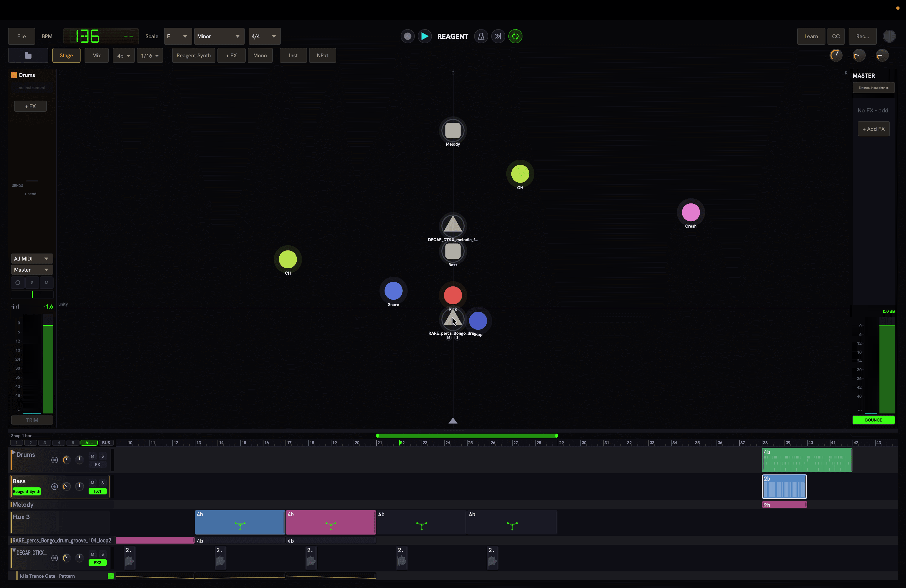Click the record-arm circle in the Drums channel strip
Viewport: 906px width, 588px height.
[x=18, y=283]
